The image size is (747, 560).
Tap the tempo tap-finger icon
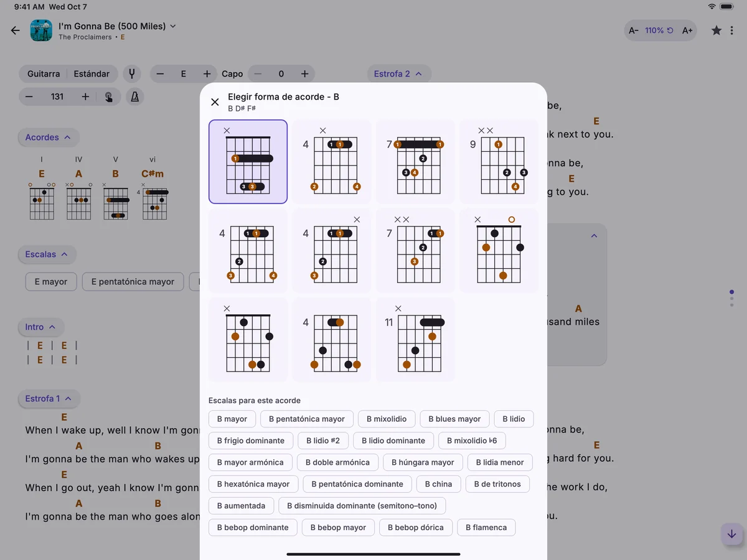tap(109, 97)
